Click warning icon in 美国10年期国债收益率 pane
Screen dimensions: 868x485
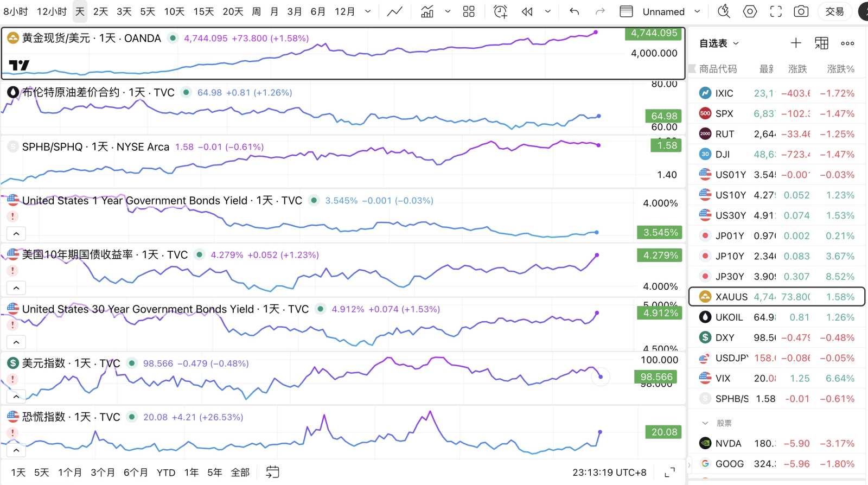[x=12, y=271]
